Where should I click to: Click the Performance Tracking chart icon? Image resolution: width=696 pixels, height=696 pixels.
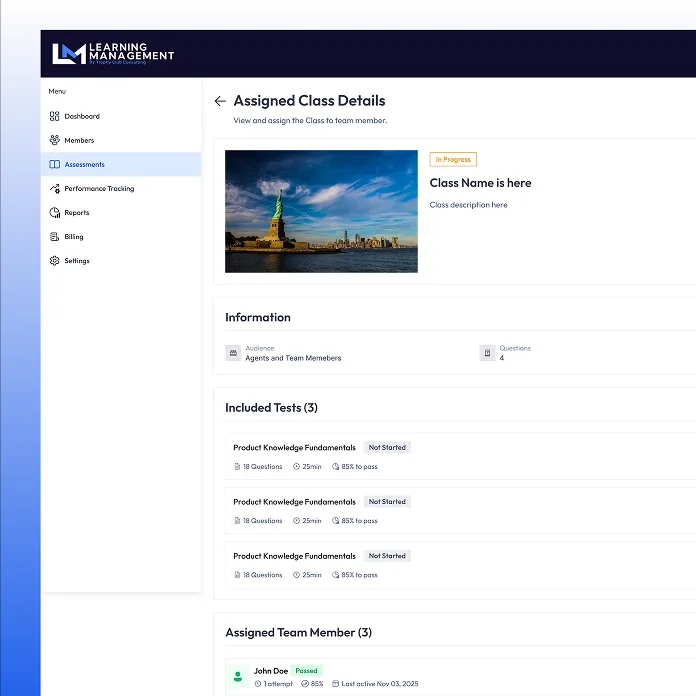(55, 189)
